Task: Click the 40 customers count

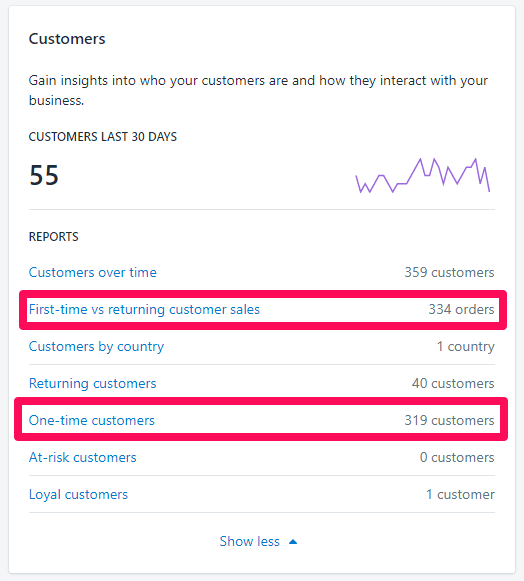Action: click(x=453, y=384)
